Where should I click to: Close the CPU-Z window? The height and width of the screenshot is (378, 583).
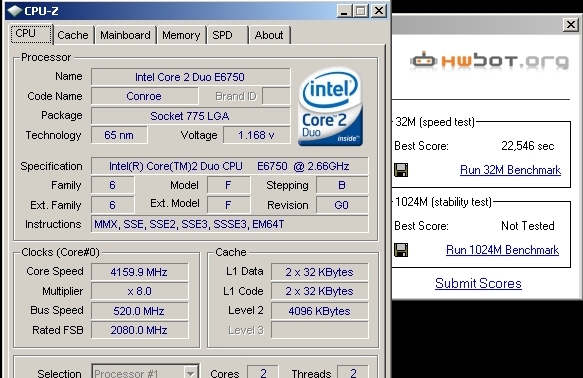[379, 11]
